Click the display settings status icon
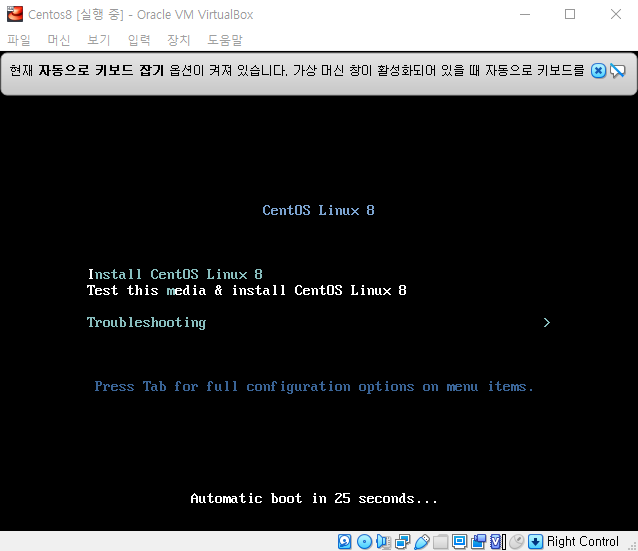 click(459, 542)
